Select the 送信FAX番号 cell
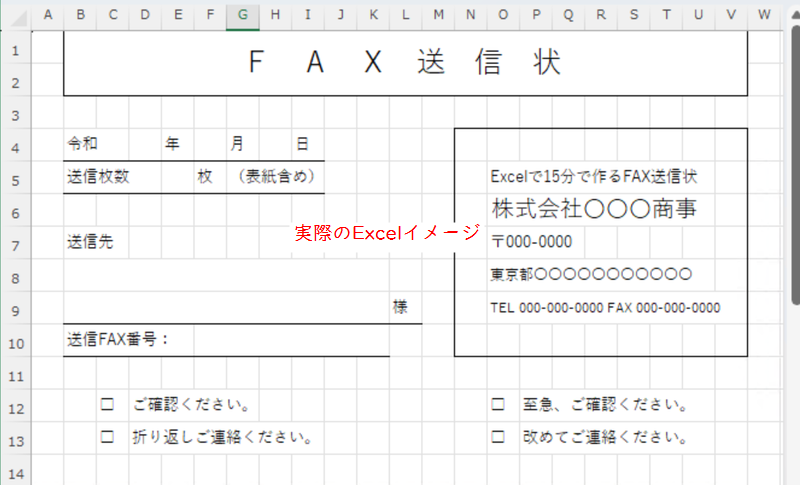This screenshot has width=800, height=485. pyautogui.click(x=118, y=339)
